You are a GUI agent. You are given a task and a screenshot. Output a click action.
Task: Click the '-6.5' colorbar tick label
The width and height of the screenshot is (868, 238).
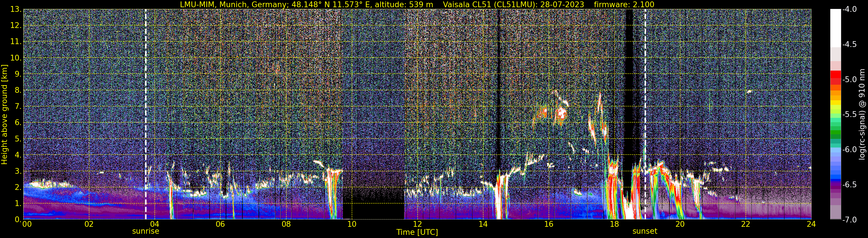point(849,185)
